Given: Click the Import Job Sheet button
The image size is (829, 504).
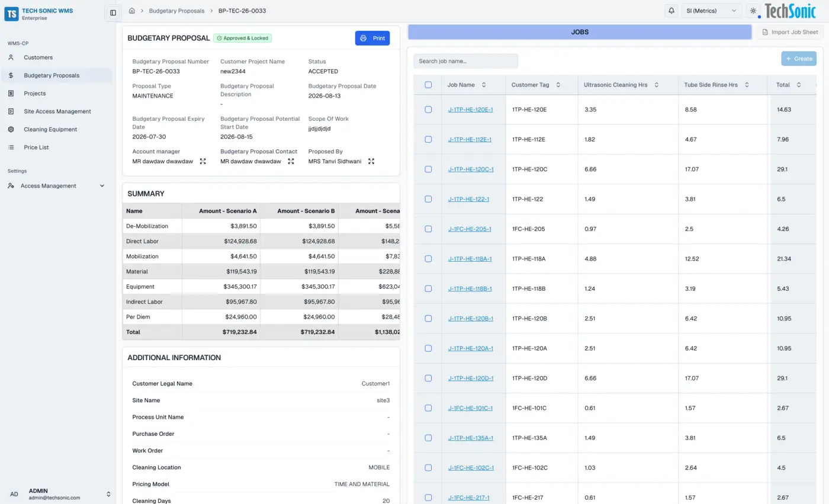Looking at the screenshot, I should click(x=790, y=32).
